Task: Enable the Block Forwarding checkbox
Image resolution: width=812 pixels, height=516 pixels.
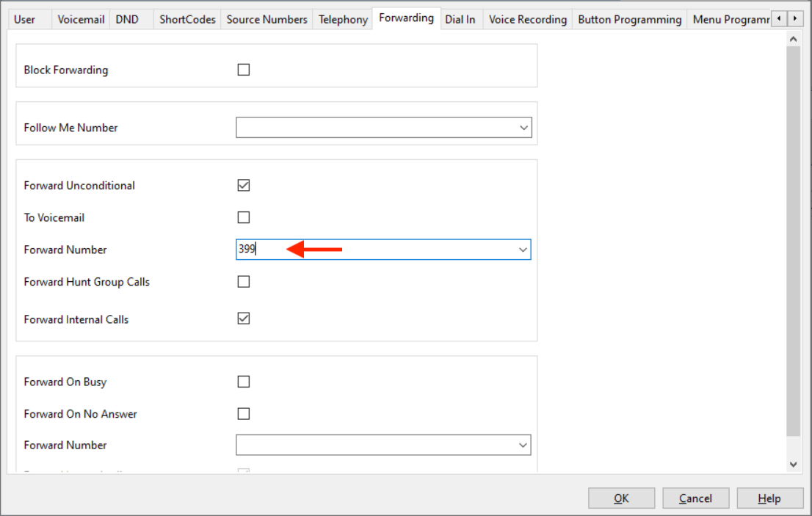Action: point(244,70)
